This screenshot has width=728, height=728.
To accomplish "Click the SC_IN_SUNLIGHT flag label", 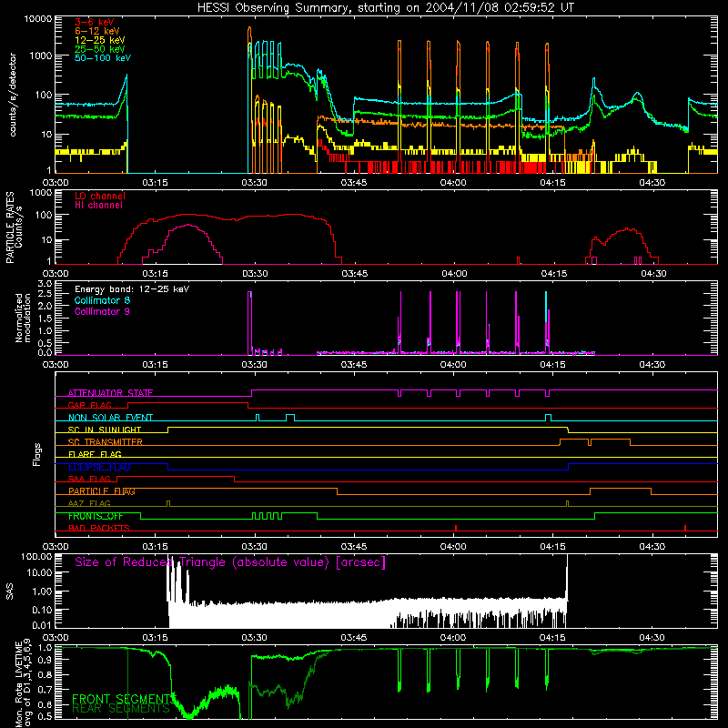I will point(105,430).
